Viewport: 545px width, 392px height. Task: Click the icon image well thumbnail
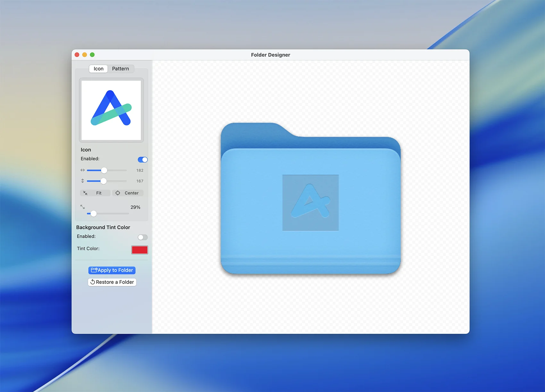click(x=111, y=110)
